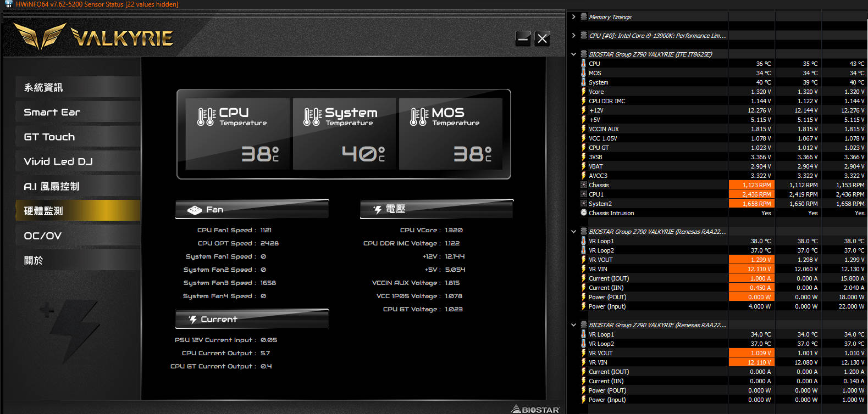Click the CPU Temperature thermometer icon
The image size is (868, 414).
tap(206, 116)
